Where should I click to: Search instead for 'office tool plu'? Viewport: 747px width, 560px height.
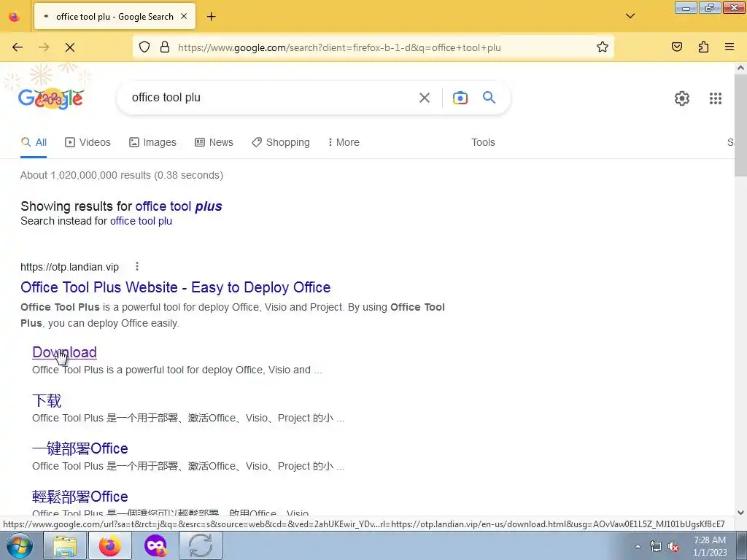click(x=141, y=221)
